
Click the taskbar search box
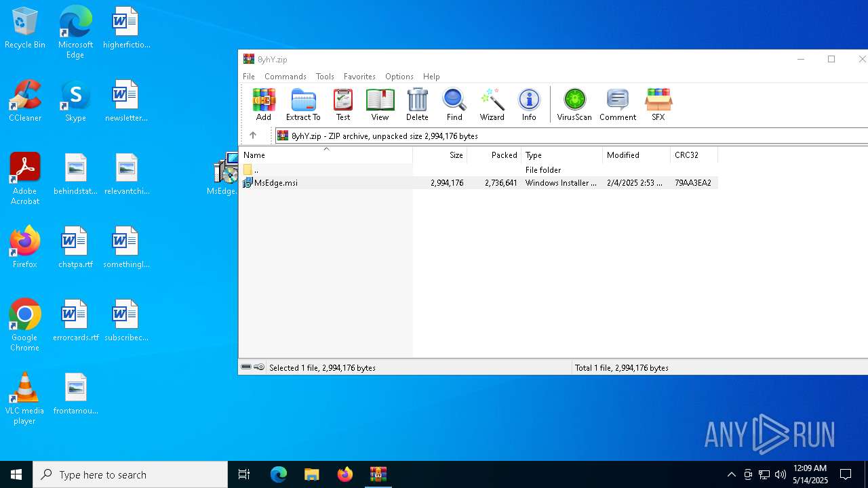tap(130, 474)
